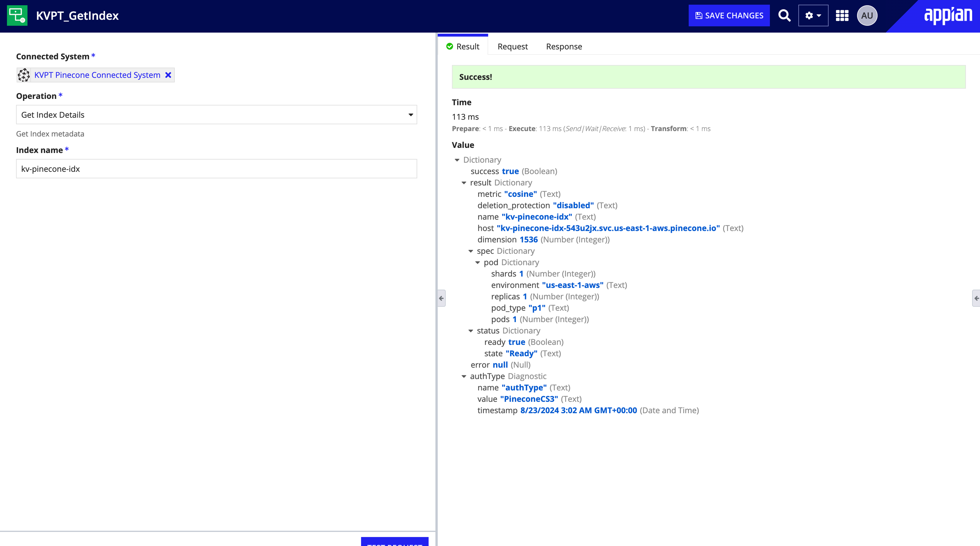Open the search magnifier icon
The image size is (980, 546).
click(x=784, y=16)
